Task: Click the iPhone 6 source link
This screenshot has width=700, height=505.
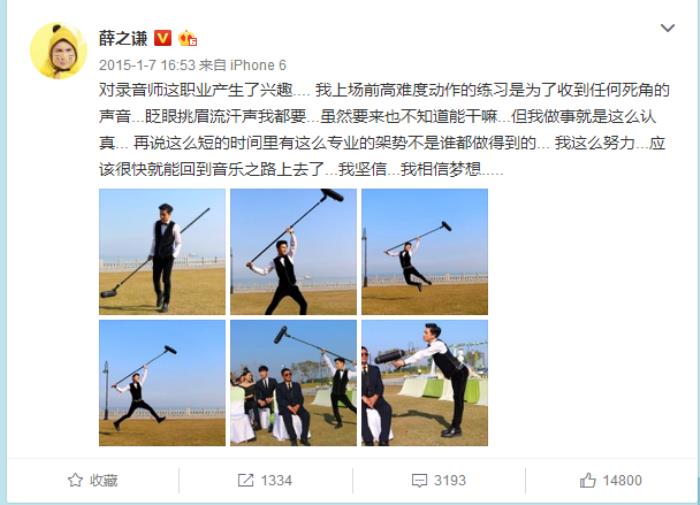Action: tap(258, 65)
